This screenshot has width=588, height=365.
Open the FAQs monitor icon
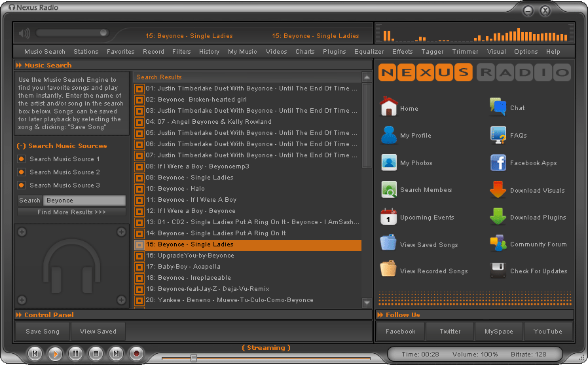click(x=498, y=135)
